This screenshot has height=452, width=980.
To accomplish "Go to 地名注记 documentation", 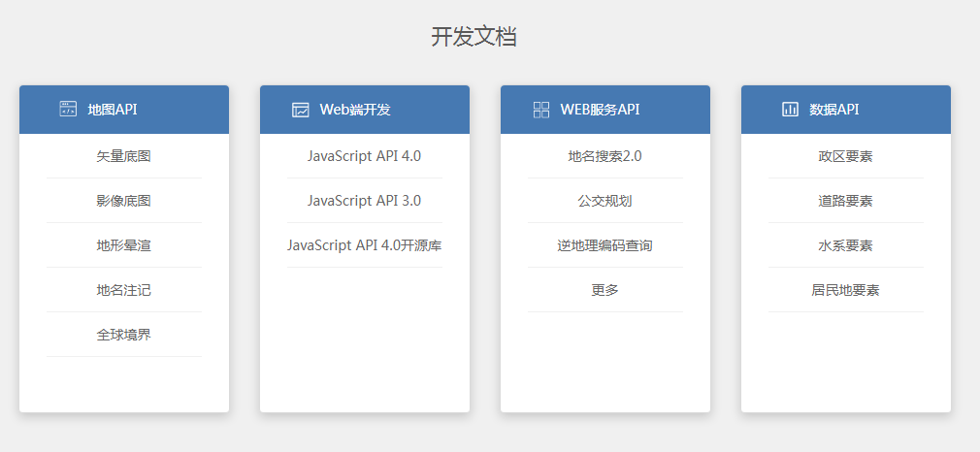I will pos(123,290).
